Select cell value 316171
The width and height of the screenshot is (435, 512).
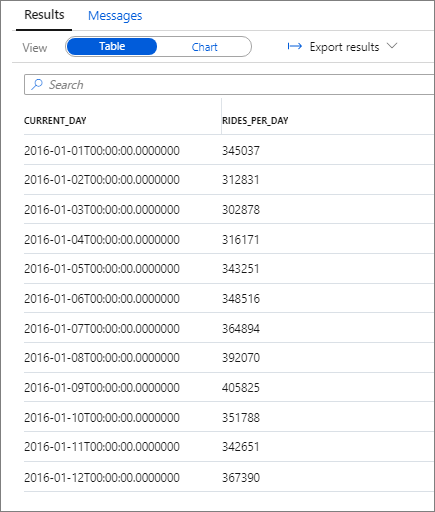coord(241,240)
